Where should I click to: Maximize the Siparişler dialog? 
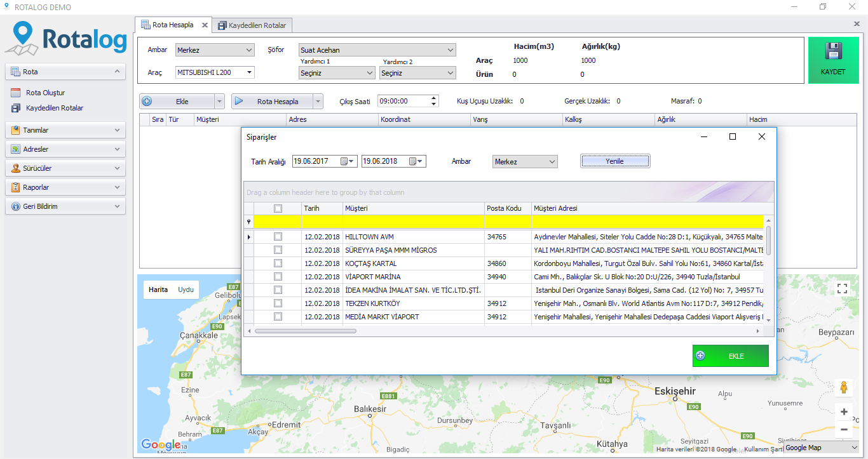pyautogui.click(x=733, y=136)
